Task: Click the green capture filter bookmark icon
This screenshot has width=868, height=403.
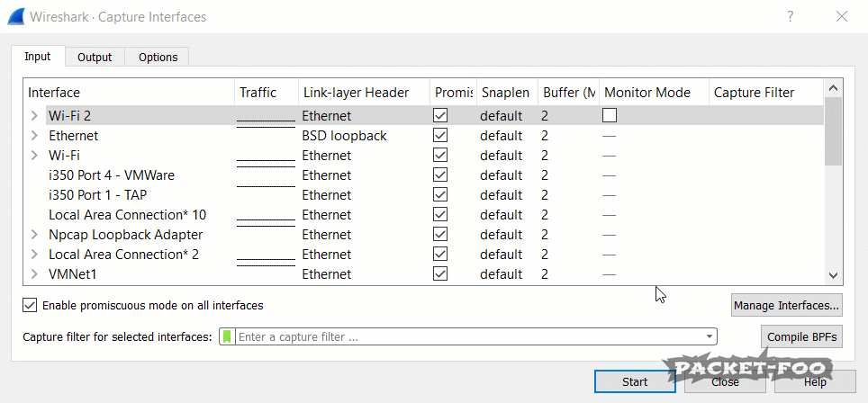Action: [x=227, y=336]
